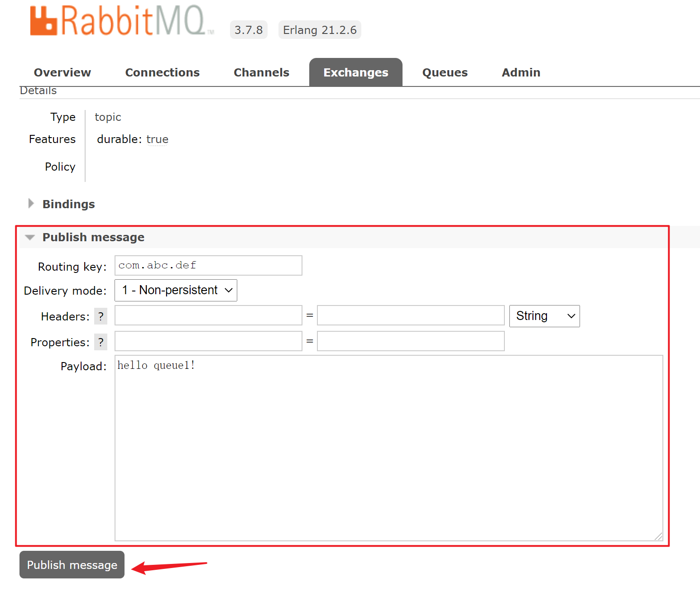Click inside the Payload text area
Viewport: 700px width, 592px height.
[388, 448]
